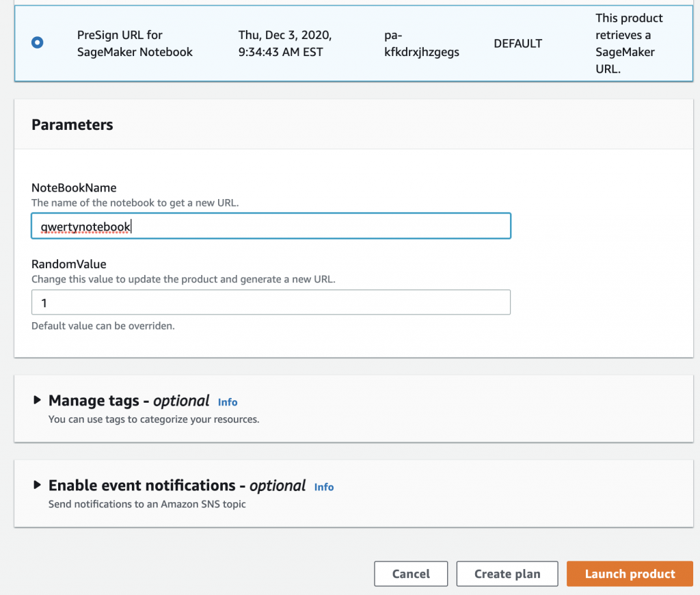Image resolution: width=700 pixels, height=595 pixels.
Task: Open the disclosure triangle beside Manage tags
Action: tap(38, 401)
